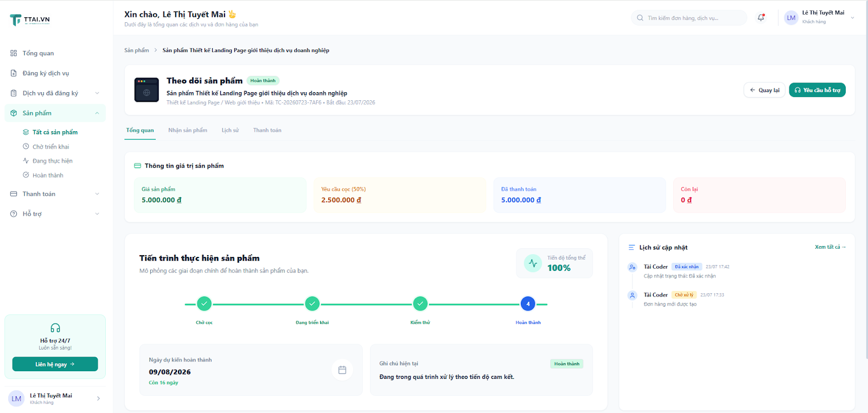Open Xem tất cả link in update history
The image size is (868, 413).
click(830, 247)
